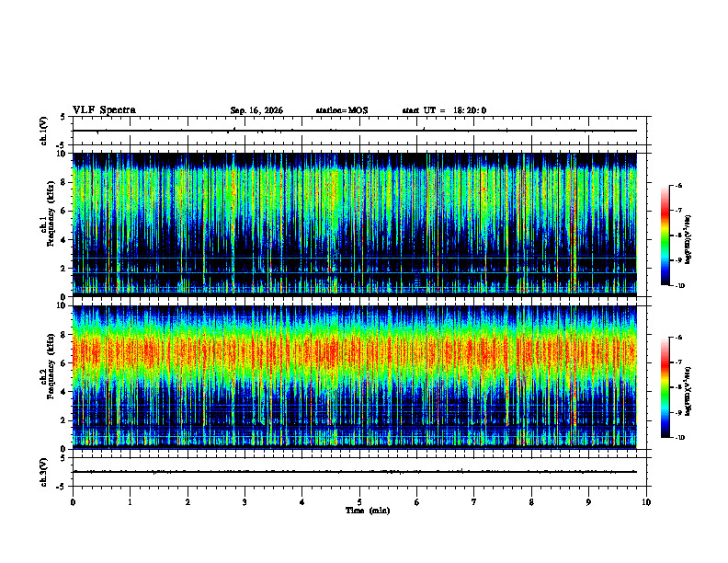Viewport: 728px width, 563px height.
Task: Click the ch.1(V) top panel axis label
Action: coord(44,131)
